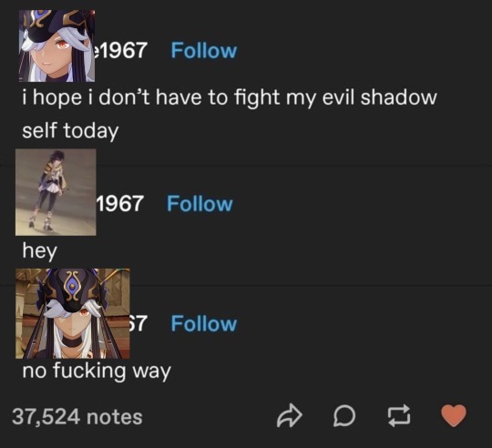Viewport: 492px width, 448px height.
Task: Open the third commenter's username ending 67
Action: (138, 323)
